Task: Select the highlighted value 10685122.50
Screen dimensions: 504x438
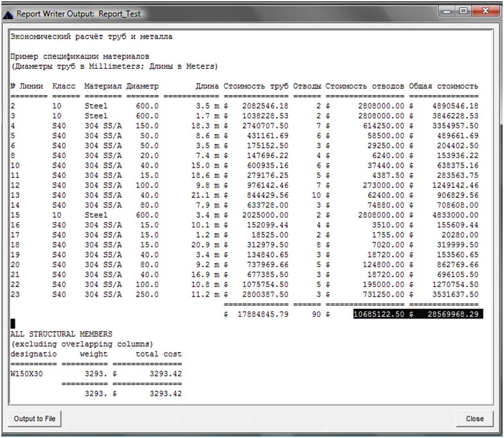Action: (x=379, y=314)
